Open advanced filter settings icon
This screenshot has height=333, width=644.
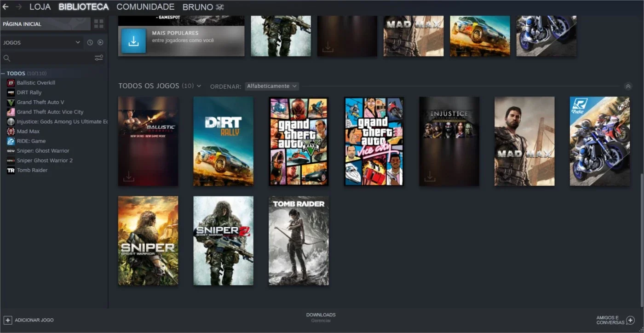coord(99,58)
